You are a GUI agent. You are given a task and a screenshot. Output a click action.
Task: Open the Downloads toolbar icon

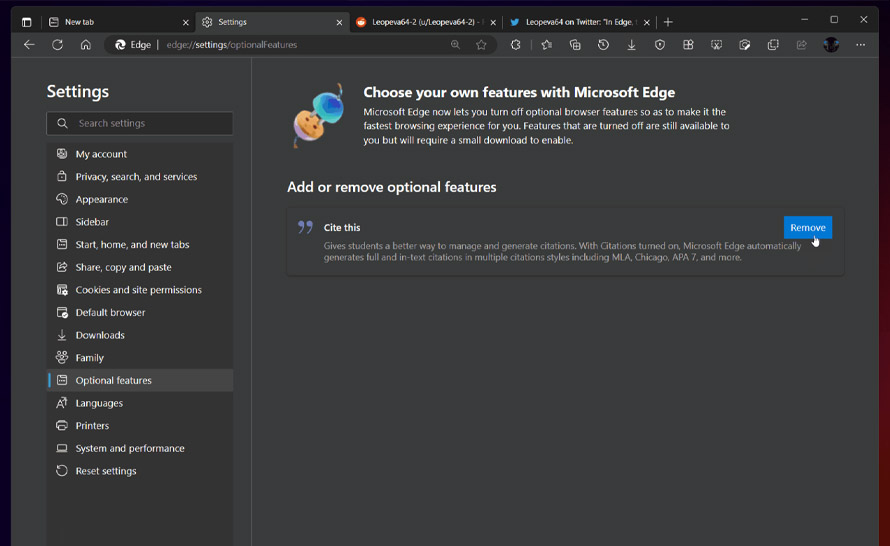631,45
